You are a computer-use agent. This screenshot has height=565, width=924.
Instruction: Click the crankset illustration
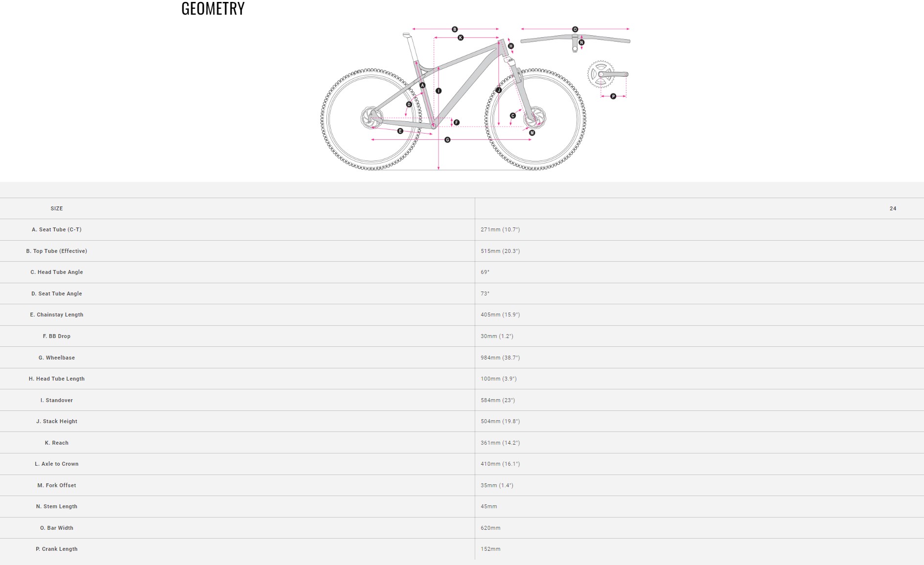(605, 74)
